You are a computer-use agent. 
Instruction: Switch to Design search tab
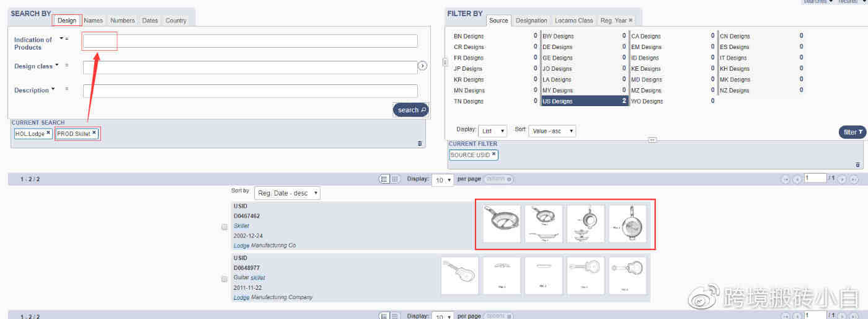coord(67,20)
